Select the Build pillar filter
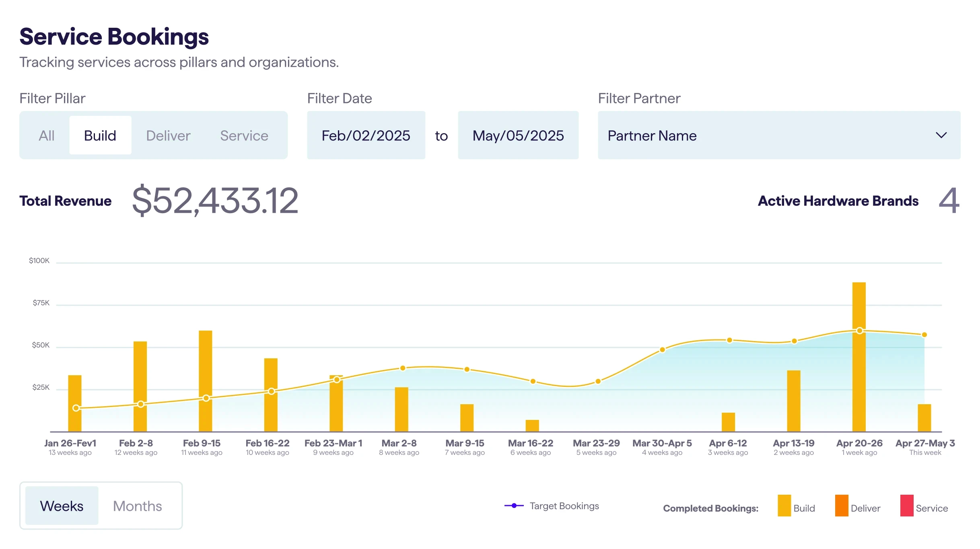Screen dimensions: 980x549 100,136
